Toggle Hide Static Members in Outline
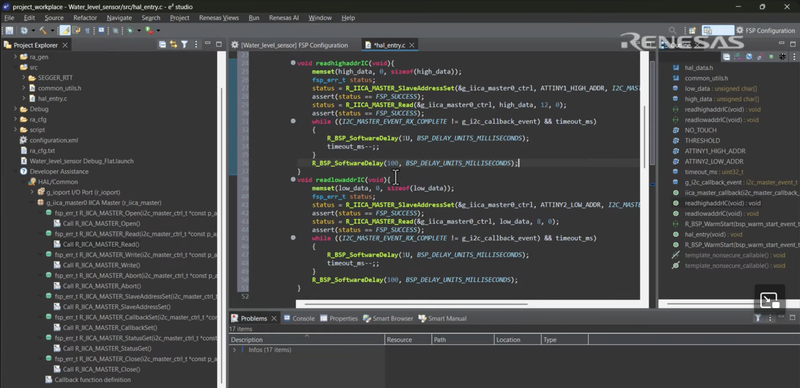 click(x=760, y=57)
